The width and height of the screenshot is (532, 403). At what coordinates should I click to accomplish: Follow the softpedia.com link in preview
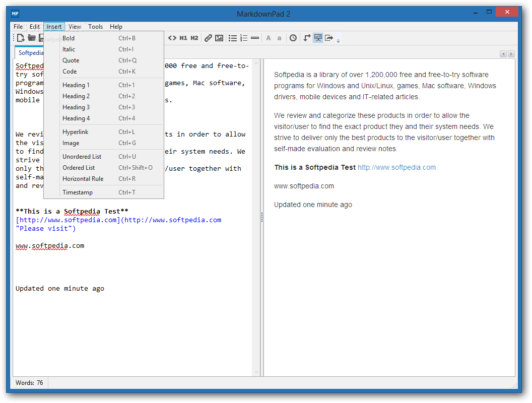tap(396, 167)
